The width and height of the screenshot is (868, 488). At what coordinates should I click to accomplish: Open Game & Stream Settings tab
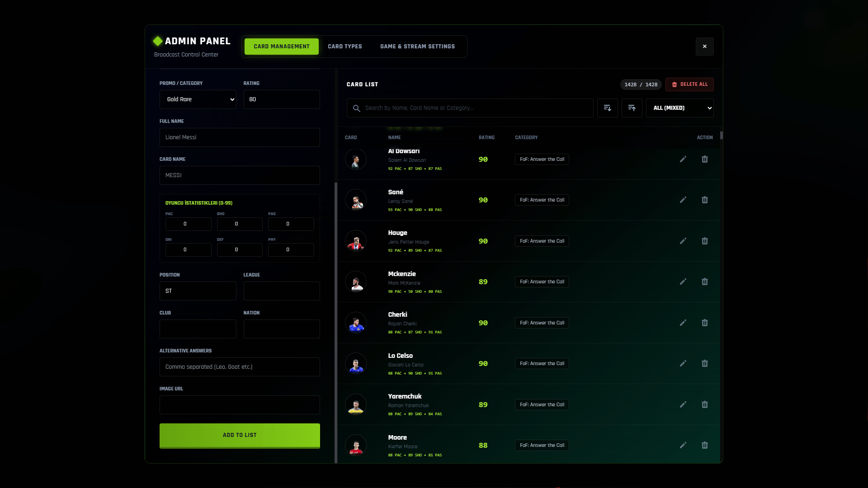pos(417,47)
